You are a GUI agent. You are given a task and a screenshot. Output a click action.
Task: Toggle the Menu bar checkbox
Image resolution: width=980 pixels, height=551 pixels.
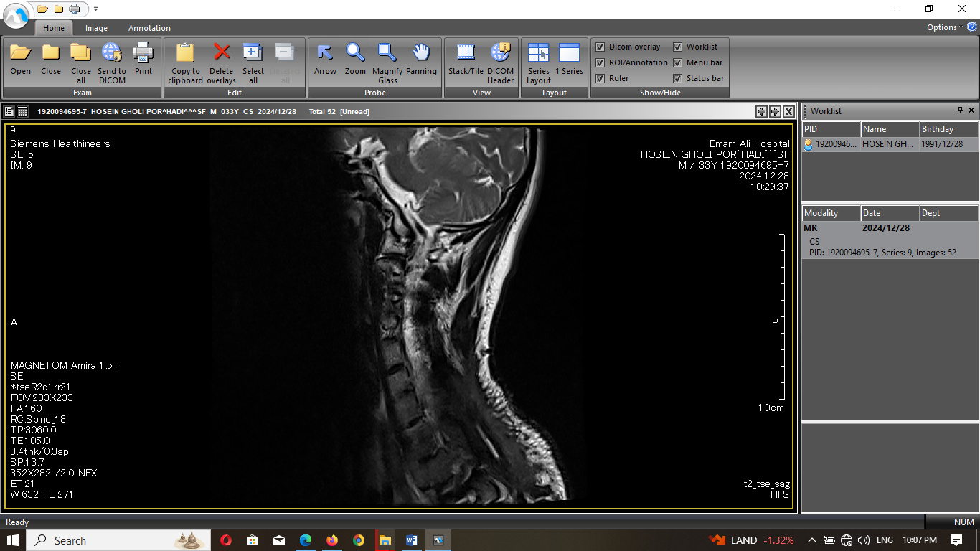coord(677,62)
